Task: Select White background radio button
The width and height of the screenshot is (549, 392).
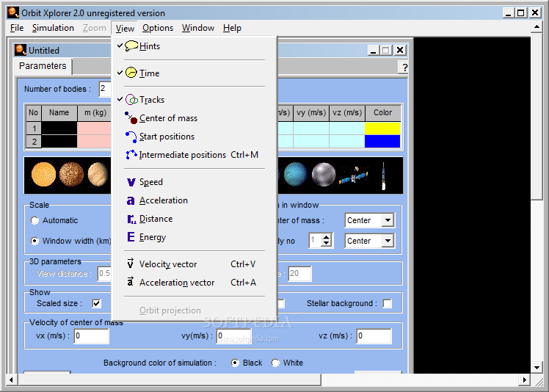Action: (x=275, y=363)
